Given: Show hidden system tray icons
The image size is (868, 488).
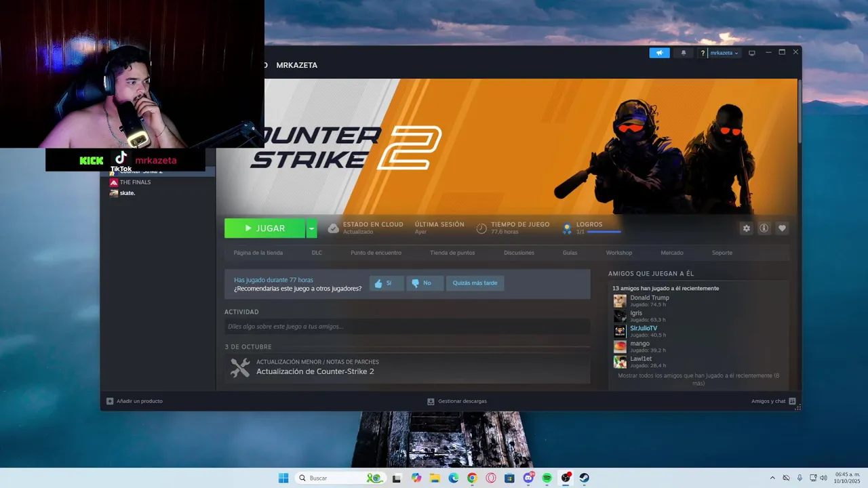Looking at the screenshot, I should [772, 478].
